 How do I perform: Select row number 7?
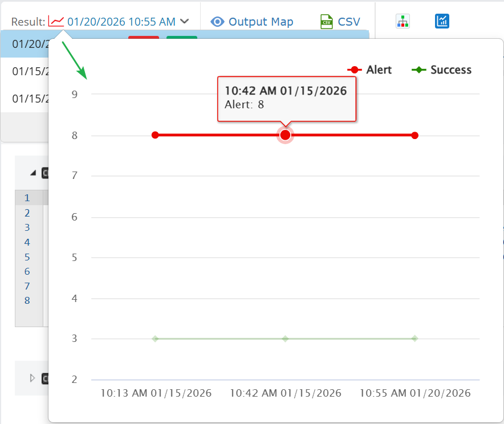(27, 286)
